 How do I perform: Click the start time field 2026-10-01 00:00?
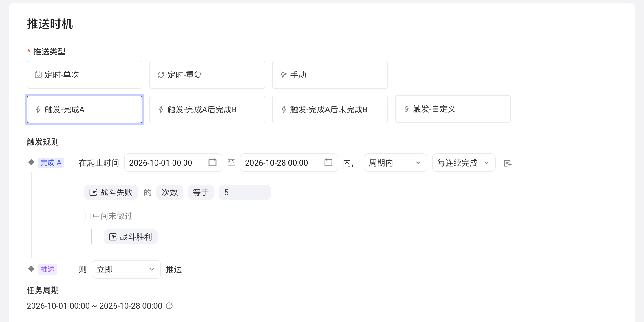(x=173, y=163)
